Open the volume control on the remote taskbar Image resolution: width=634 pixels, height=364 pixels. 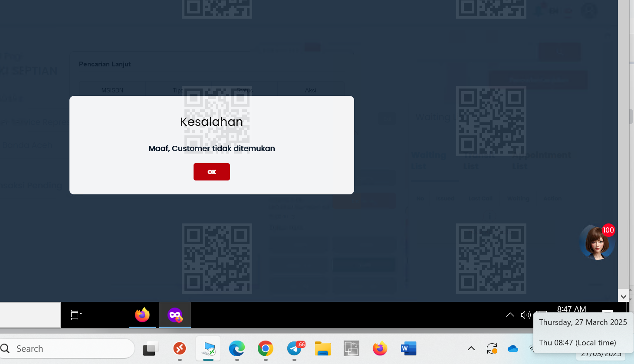pyautogui.click(x=526, y=315)
